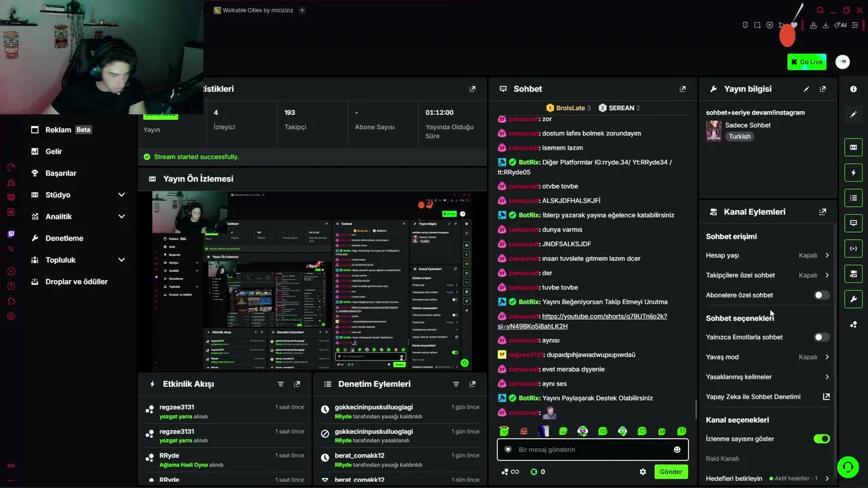Open Yavaş mod setting arrow
This screenshot has width=868, height=488.
click(x=827, y=357)
